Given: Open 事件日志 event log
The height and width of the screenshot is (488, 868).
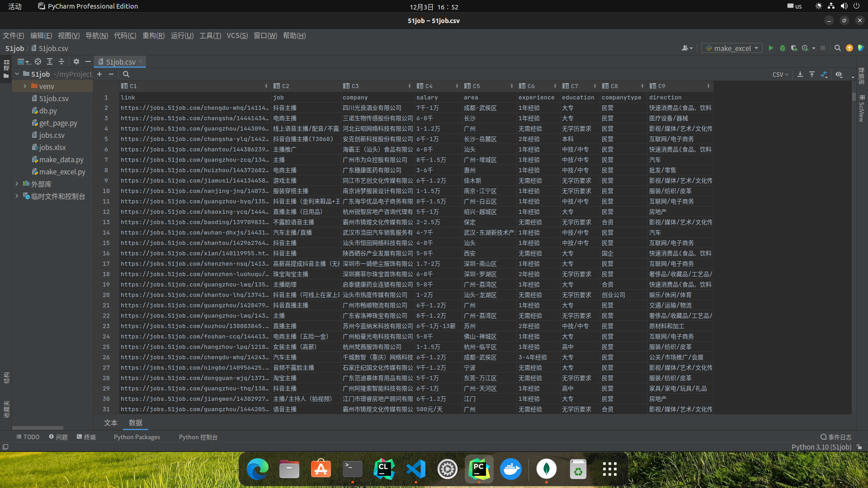Looking at the screenshot, I should [836, 437].
